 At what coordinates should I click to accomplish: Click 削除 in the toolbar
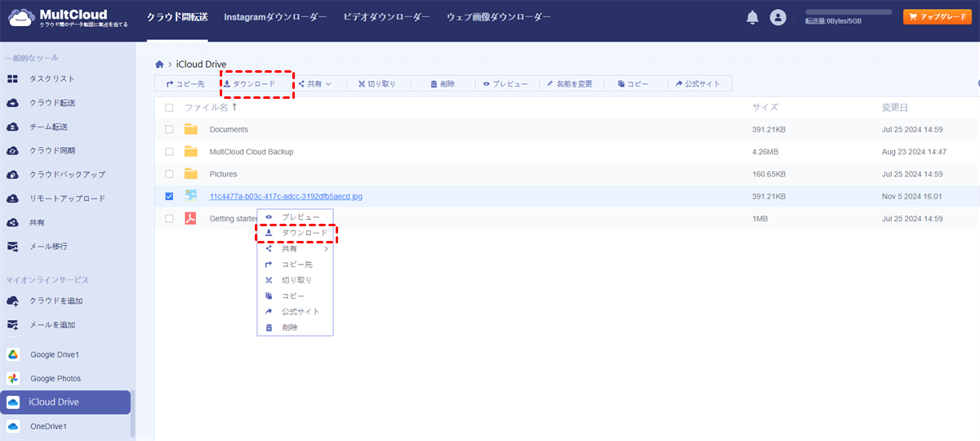pos(443,83)
